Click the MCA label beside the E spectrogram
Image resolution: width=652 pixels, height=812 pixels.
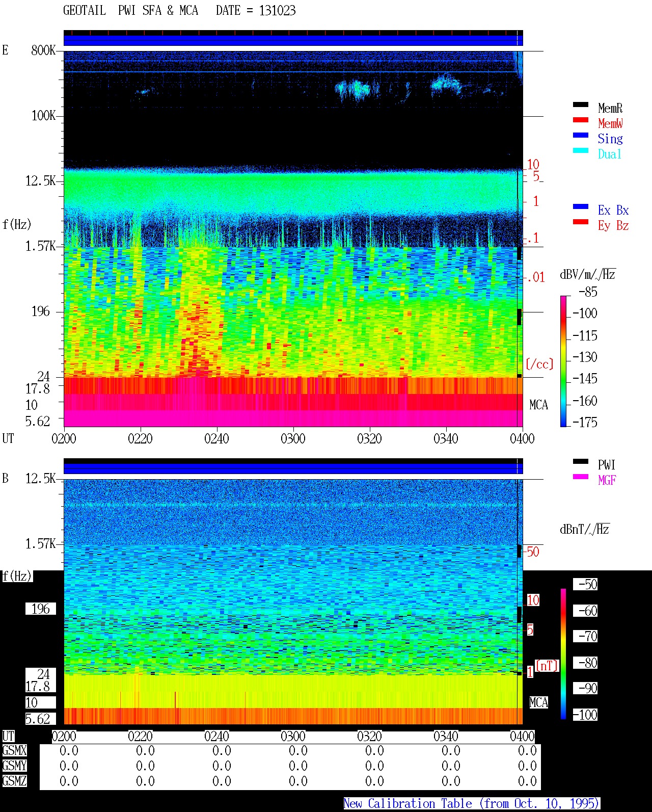(x=538, y=405)
